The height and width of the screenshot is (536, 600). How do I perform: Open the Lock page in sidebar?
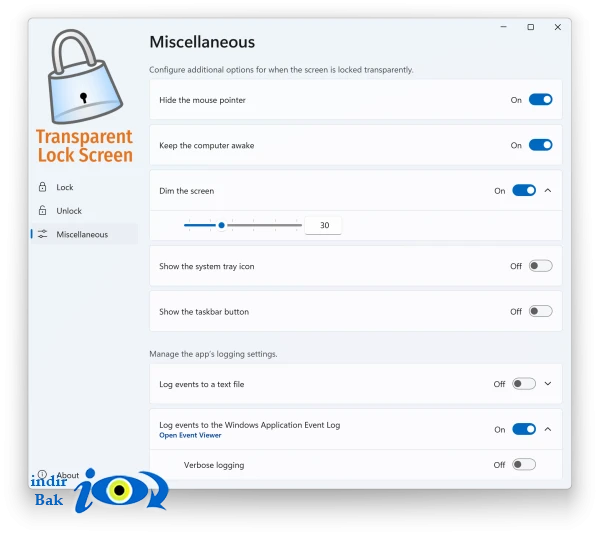84,187
